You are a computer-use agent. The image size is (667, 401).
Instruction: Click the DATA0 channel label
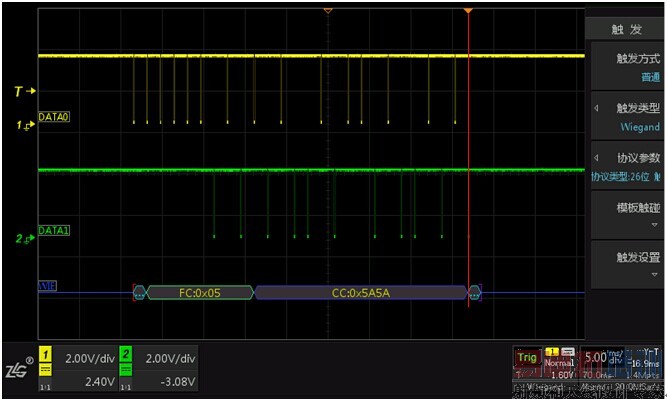pyautogui.click(x=54, y=117)
